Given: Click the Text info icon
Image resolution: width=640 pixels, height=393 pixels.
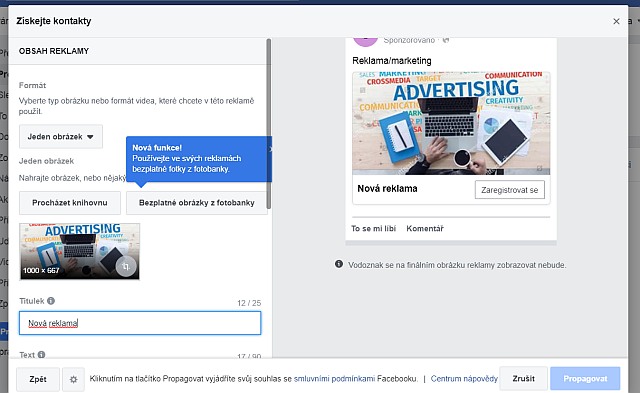Looking at the screenshot, I should 41,355.
